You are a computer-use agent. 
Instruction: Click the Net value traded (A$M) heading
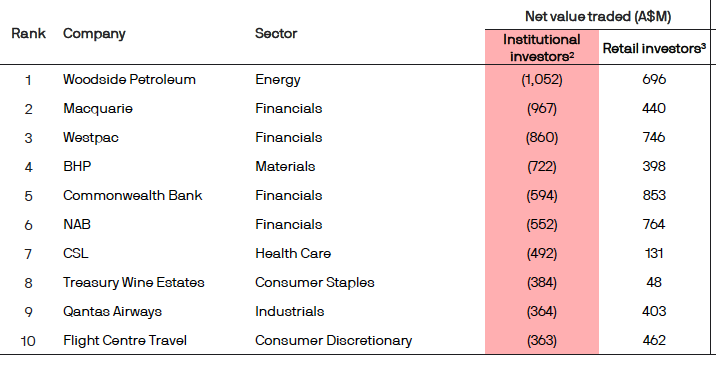tap(598, 16)
